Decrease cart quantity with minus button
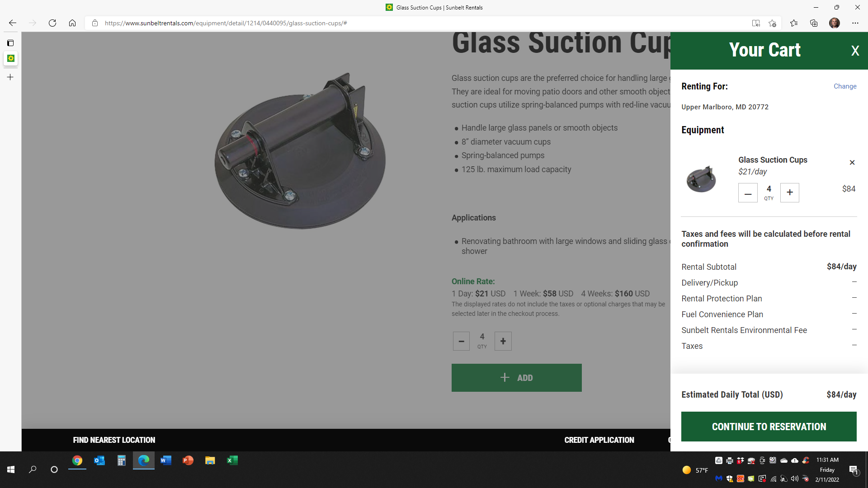 pos(748,192)
